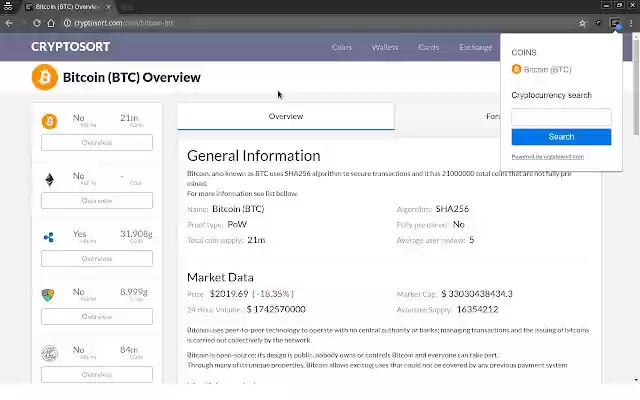Click the large Bitcoin logo beside the page title
This screenshot has width=640, height=400.
tap(44, 77)
